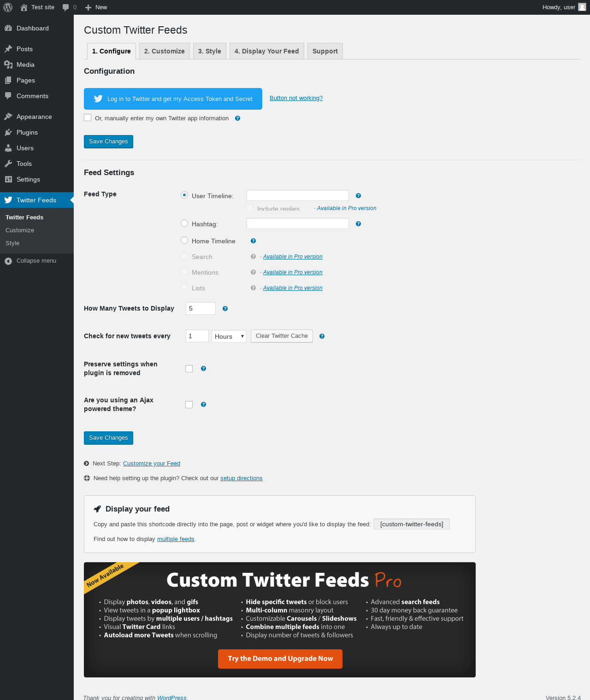Viewport: 590px width, 700px height.
Task: Click the user avatar next to Howdy
Action: tap(582, 7)
